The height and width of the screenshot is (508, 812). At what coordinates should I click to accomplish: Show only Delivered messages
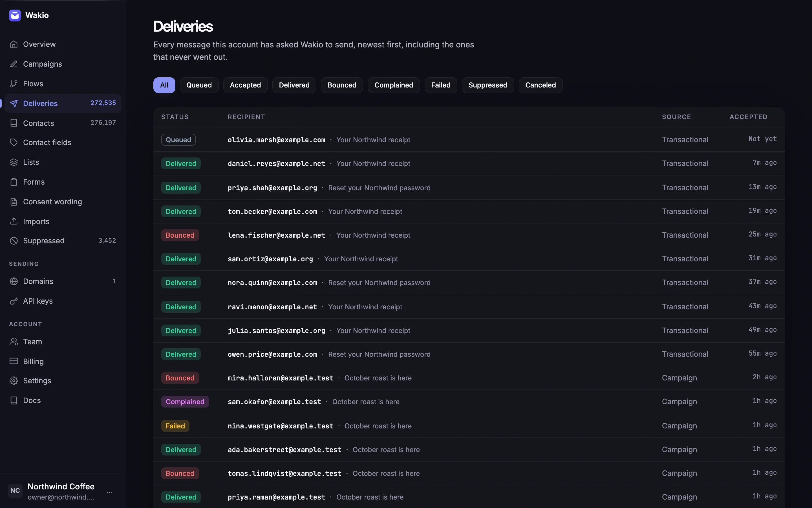click(x=294, y=85)
